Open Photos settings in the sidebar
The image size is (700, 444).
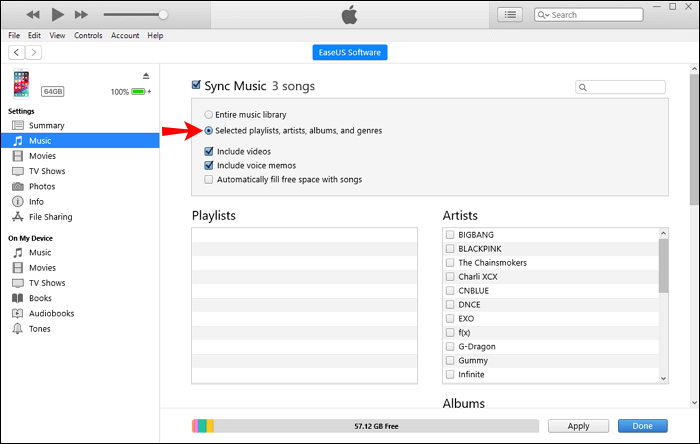click(x=42, y=186)
